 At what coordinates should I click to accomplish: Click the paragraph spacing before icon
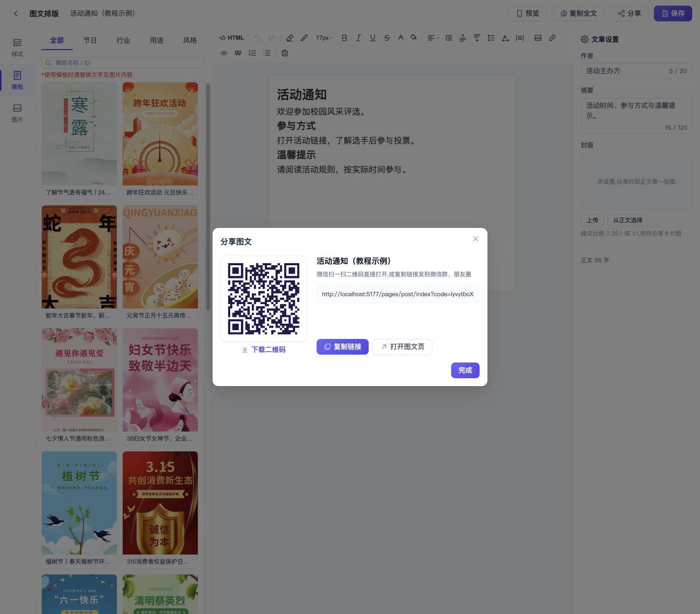[463, 38]
